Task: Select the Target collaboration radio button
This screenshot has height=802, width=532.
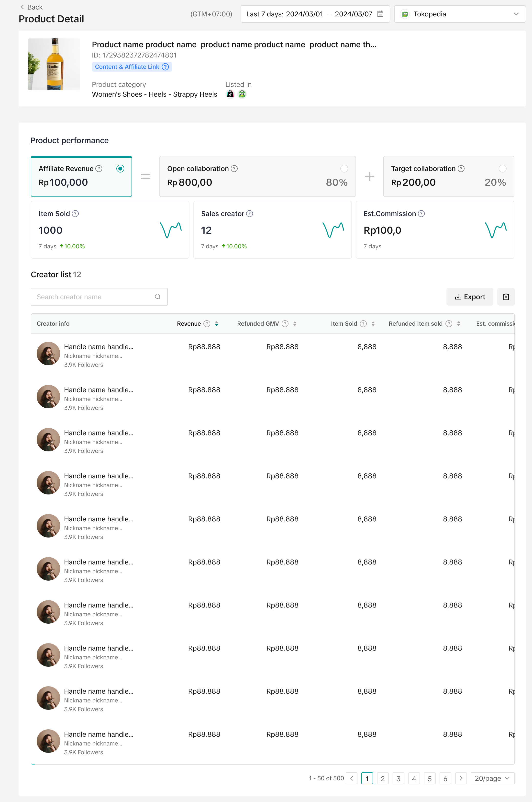Action: tap(502, 169)
